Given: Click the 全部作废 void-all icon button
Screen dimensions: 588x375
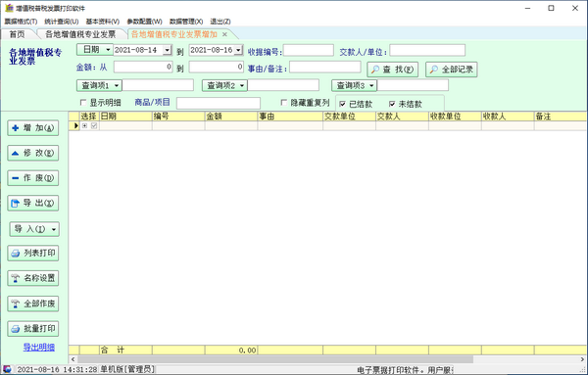Looking at the screenshot, I should point(33,304).
